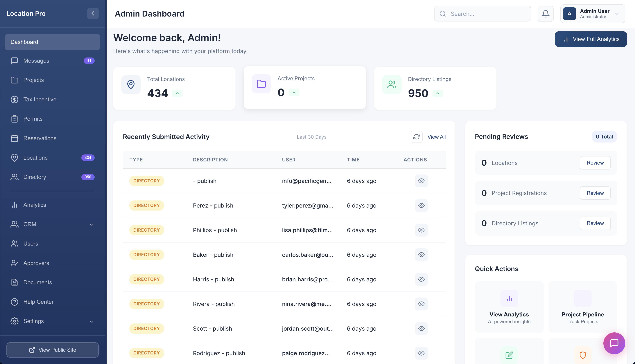Open View Public Site button

tap(53, 350)
